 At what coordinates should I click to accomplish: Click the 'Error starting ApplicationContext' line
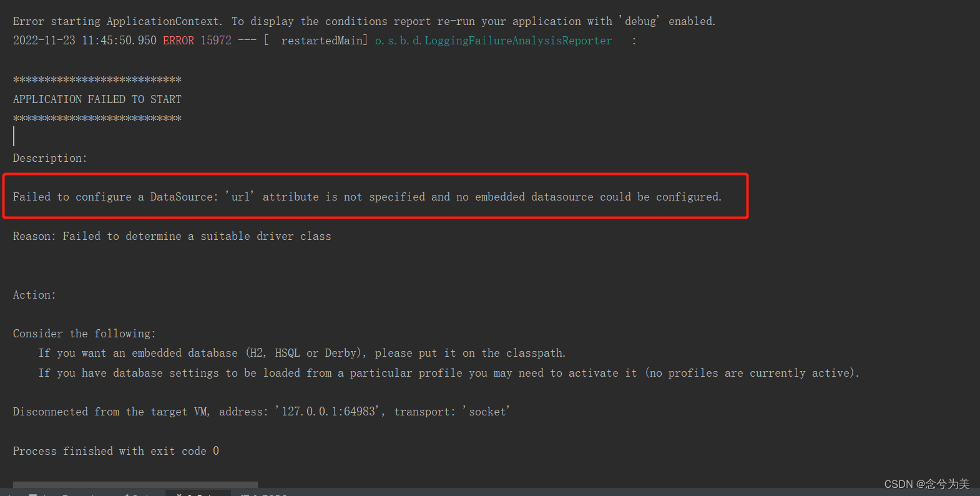(364, 21)
